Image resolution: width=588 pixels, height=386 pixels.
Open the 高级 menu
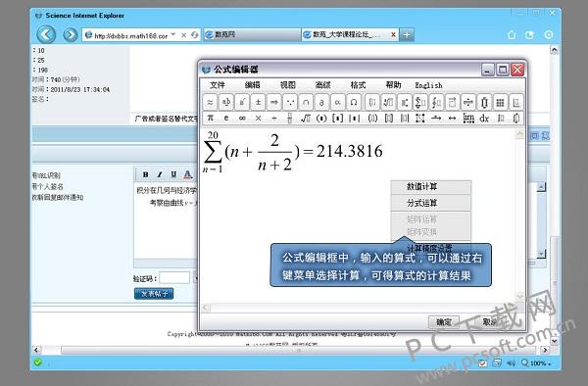click(x=322, y=85)
